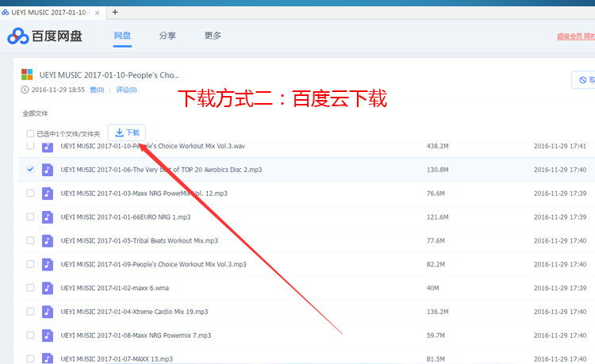Open file Xtreme Cardio Mix 19.mp3
This screenshot has width=595, height=364.
[134, 312]
